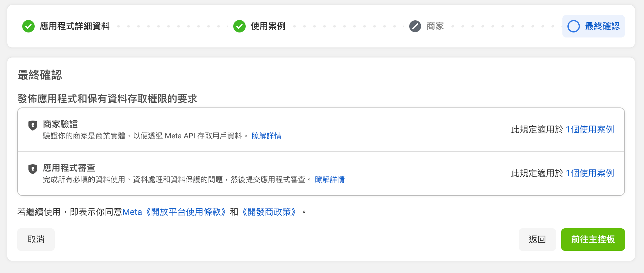Click the green checkmark beside 應用程式詳細資料
The image size is (644, 273).
(28, 26)
